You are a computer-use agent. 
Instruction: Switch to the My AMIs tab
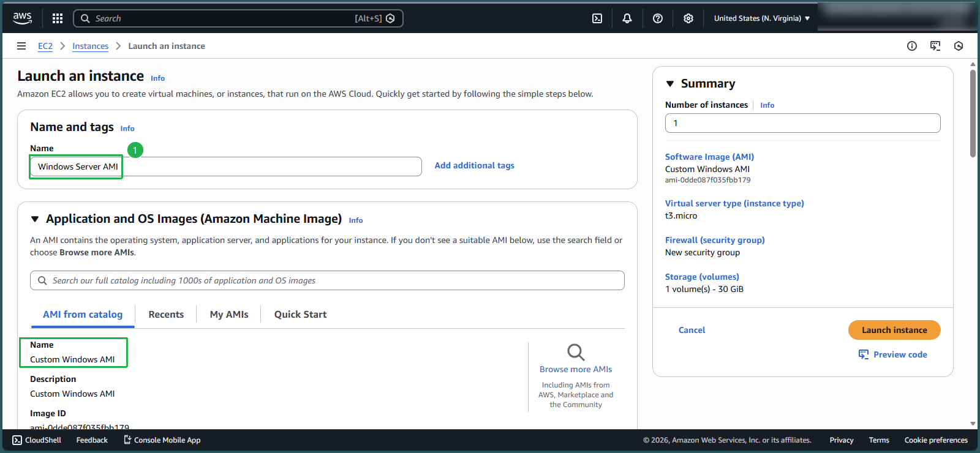click(x=229, y=315)
